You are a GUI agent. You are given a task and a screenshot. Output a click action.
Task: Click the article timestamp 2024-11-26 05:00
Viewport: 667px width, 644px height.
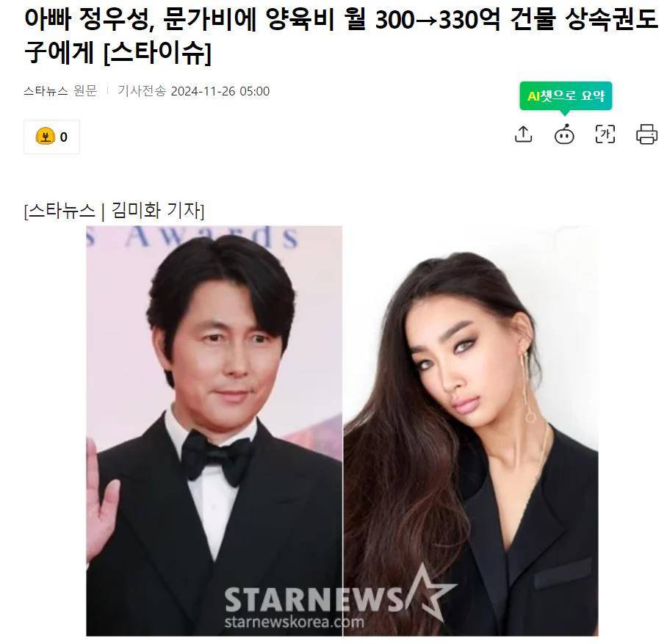click(x=220, y=91)
